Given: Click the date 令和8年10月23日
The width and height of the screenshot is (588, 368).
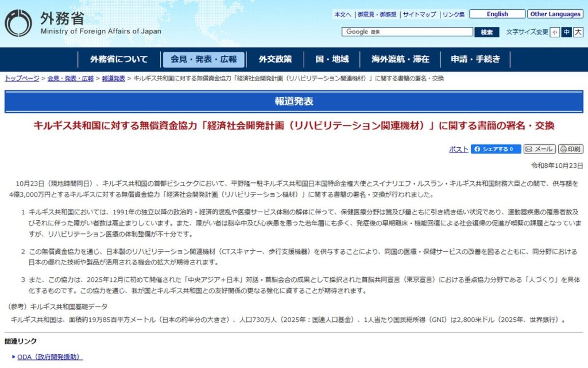Looking at the screenshot, I should [557, 166].
